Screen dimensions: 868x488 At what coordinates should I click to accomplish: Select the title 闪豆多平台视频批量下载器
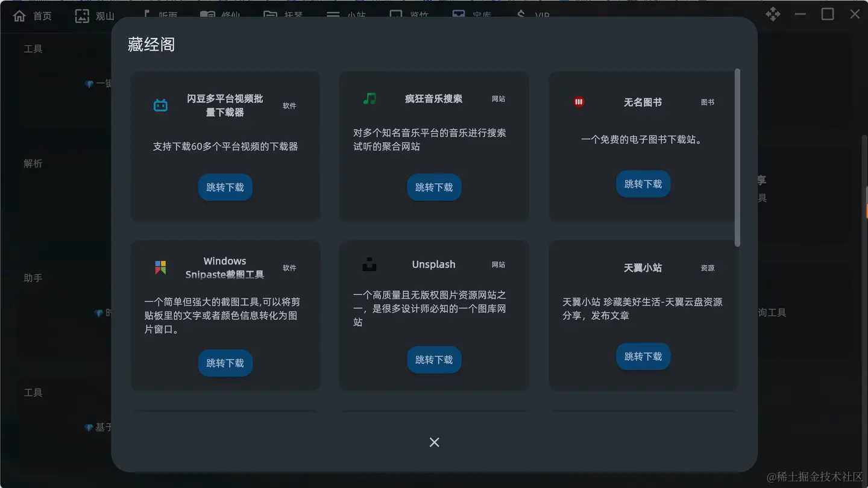tap(225, 105)
